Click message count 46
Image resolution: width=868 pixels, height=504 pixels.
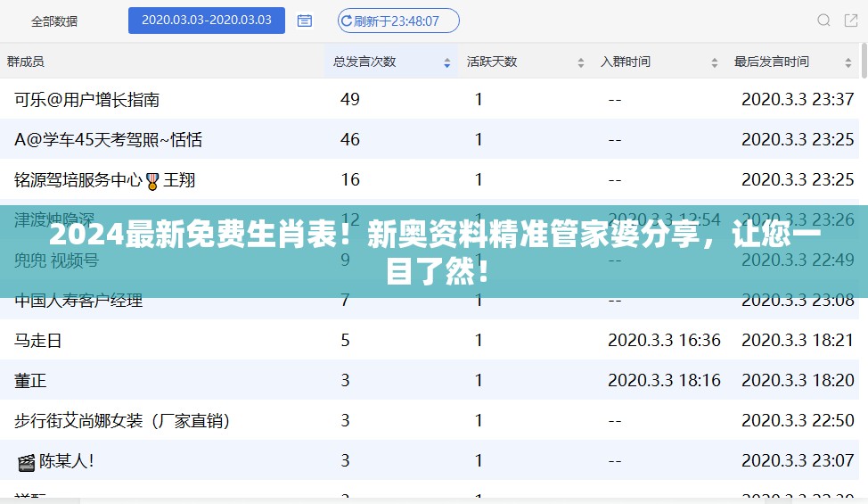(x=350, y=139)
